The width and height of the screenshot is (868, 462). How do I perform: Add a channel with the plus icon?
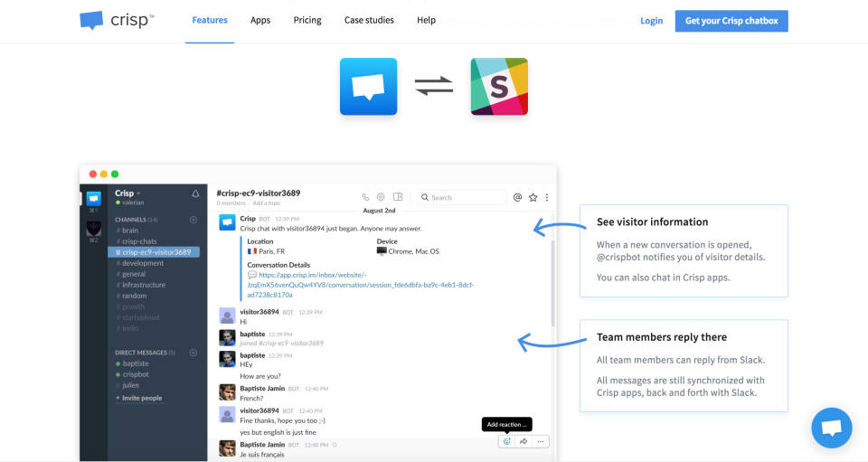click(x=193, y=220)
